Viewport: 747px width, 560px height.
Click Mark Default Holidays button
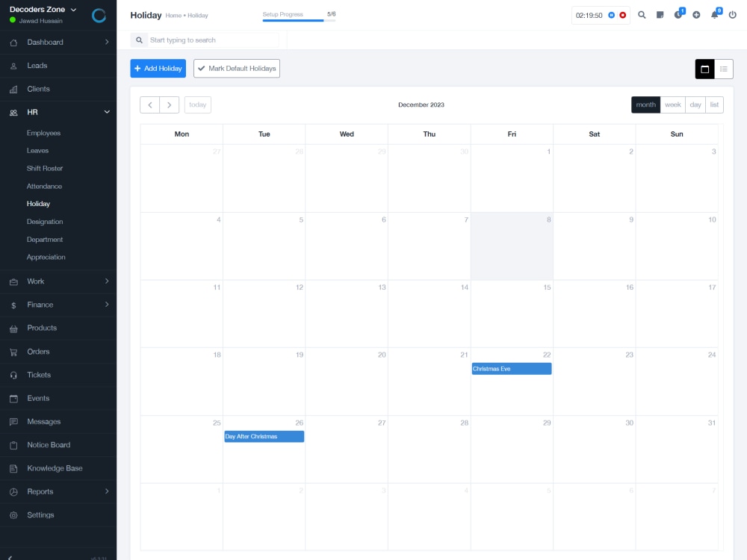237,69
